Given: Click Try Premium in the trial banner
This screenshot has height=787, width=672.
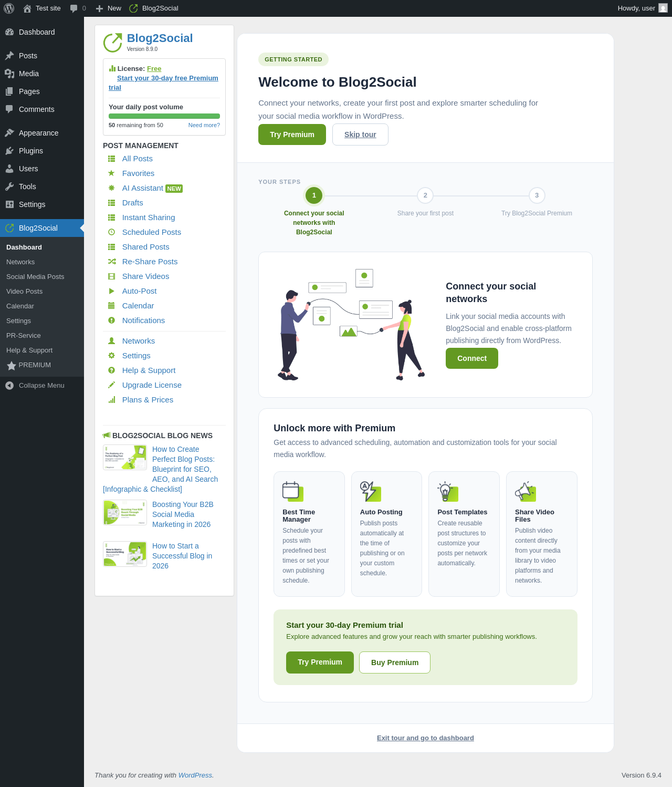Looking at the screenshot, I should (320, 662).
